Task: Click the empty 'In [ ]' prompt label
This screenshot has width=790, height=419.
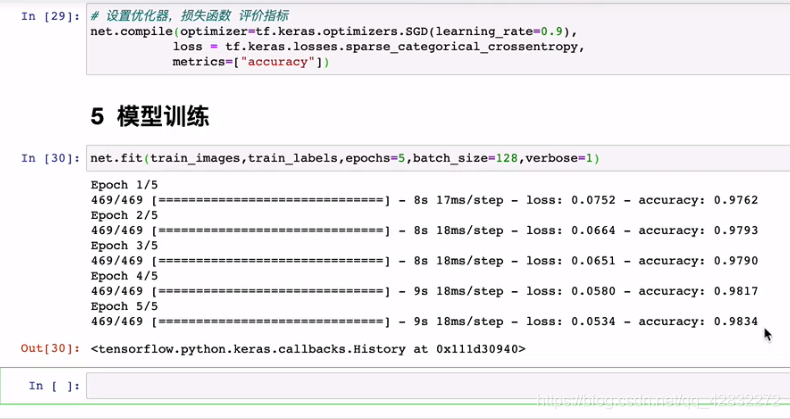Action: pyautogui.click(x=54, y=386)
